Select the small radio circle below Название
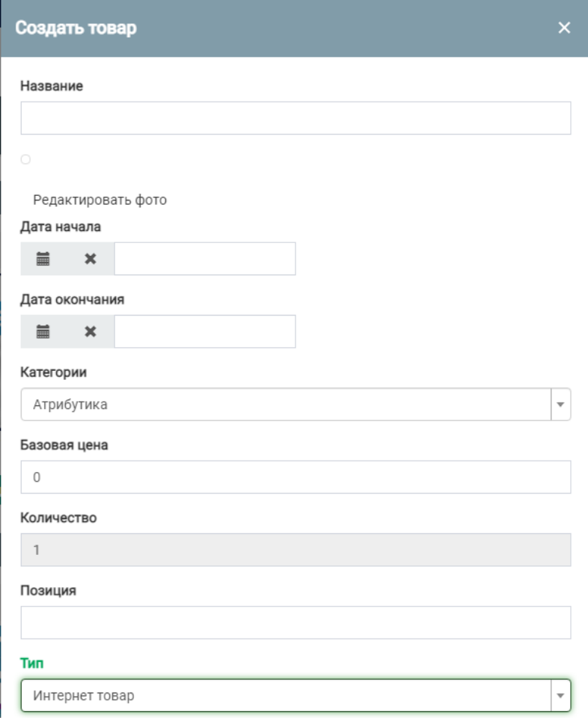 pyautogui.click(x=26, y=159)
